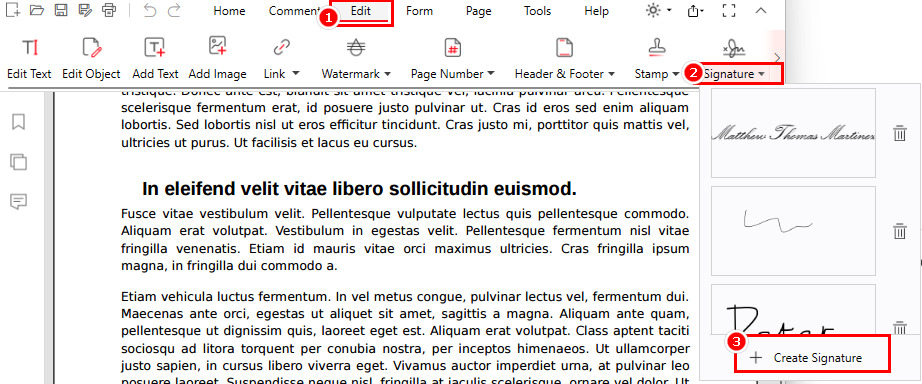Select the squiggle signature thumbnail

pos(793,231)
